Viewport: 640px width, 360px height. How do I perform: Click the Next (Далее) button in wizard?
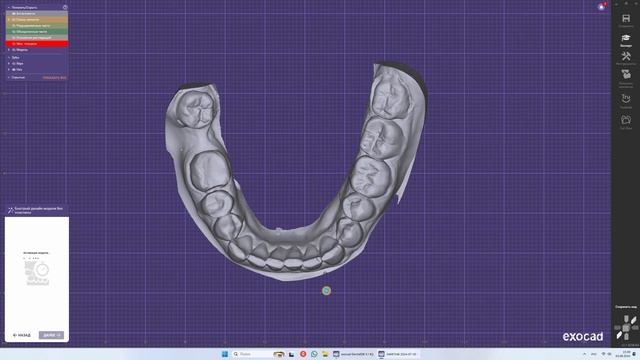pyautogui.click(x=51, y=335)
